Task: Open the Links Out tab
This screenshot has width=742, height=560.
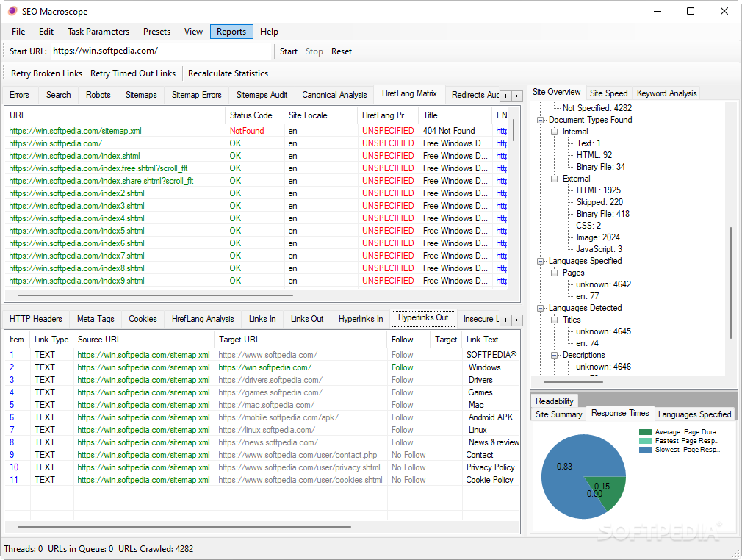Action: click(307, 319)
